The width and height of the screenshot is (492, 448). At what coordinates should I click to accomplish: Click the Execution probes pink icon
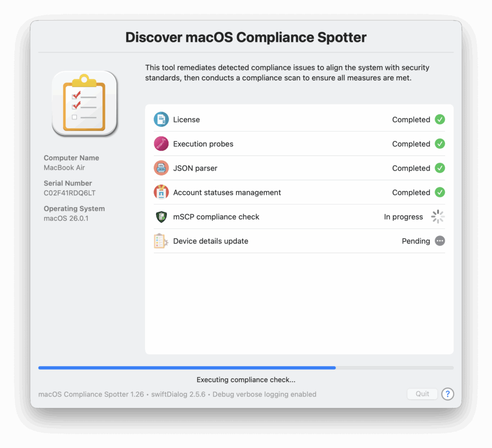point(161,144)
